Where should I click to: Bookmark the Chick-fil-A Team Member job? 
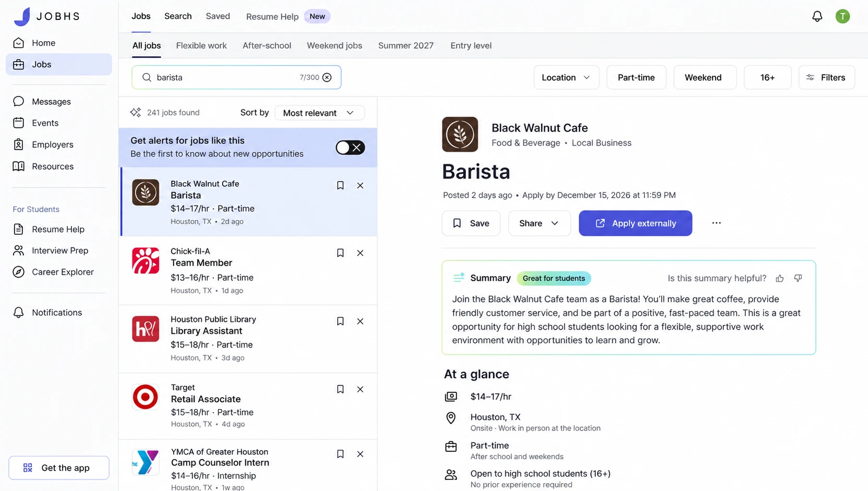340,253
